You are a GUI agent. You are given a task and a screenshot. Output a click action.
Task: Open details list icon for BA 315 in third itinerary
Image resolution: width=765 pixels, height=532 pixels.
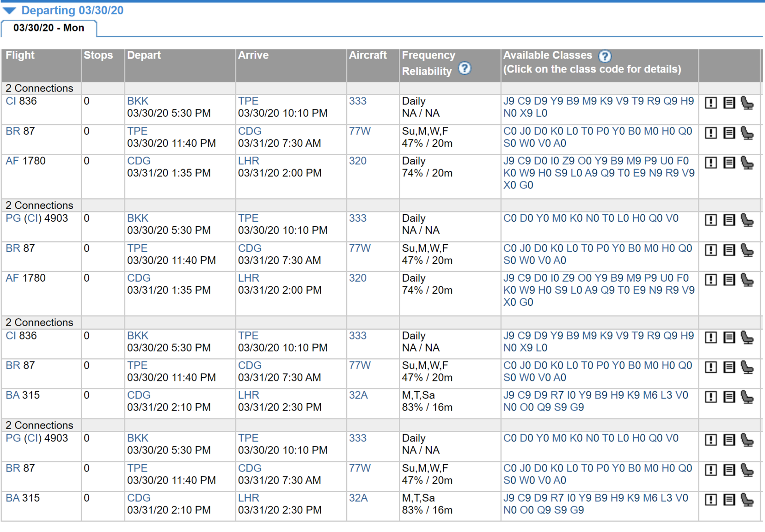729,397
